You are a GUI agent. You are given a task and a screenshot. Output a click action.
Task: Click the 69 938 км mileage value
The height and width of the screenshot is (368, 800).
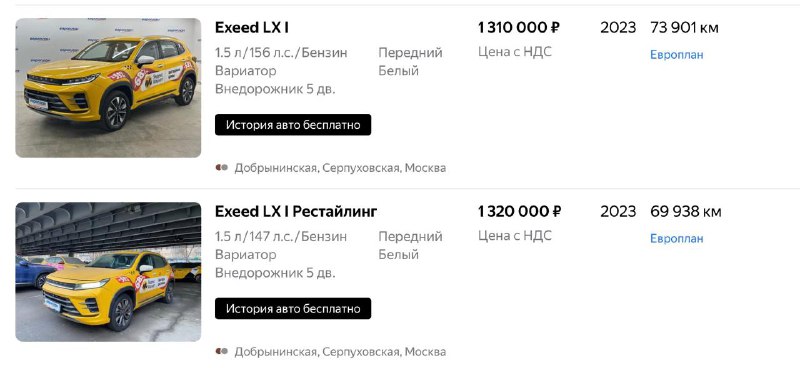(686, 211)
